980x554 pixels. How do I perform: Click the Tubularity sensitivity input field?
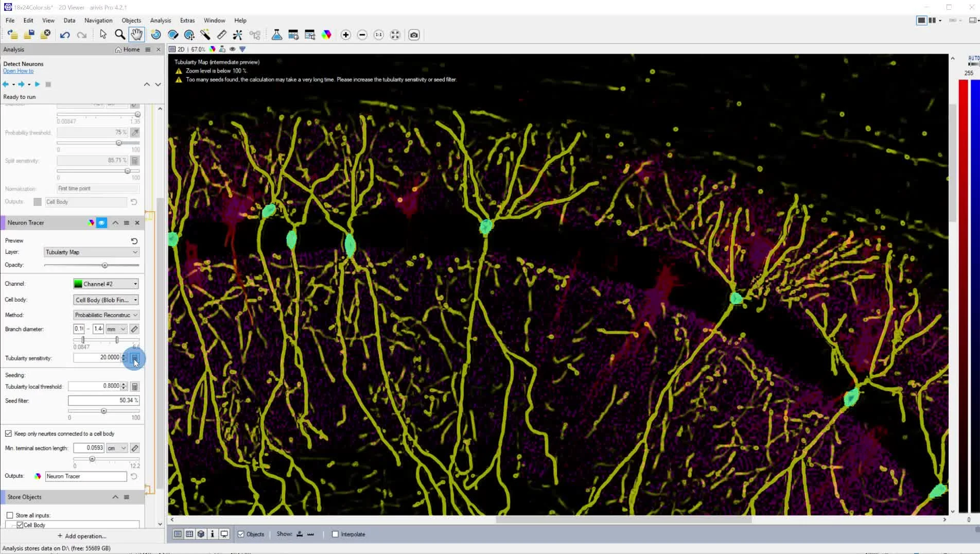(97, 357)
